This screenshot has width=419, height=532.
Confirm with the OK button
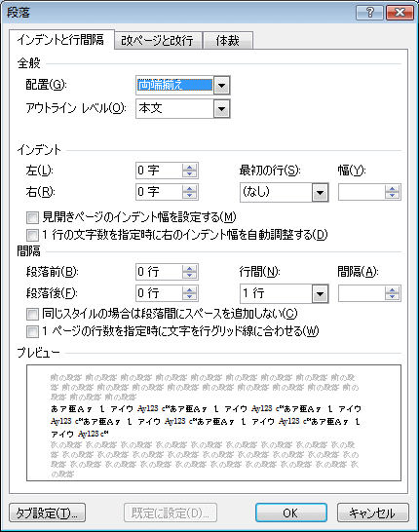[291, 513]
